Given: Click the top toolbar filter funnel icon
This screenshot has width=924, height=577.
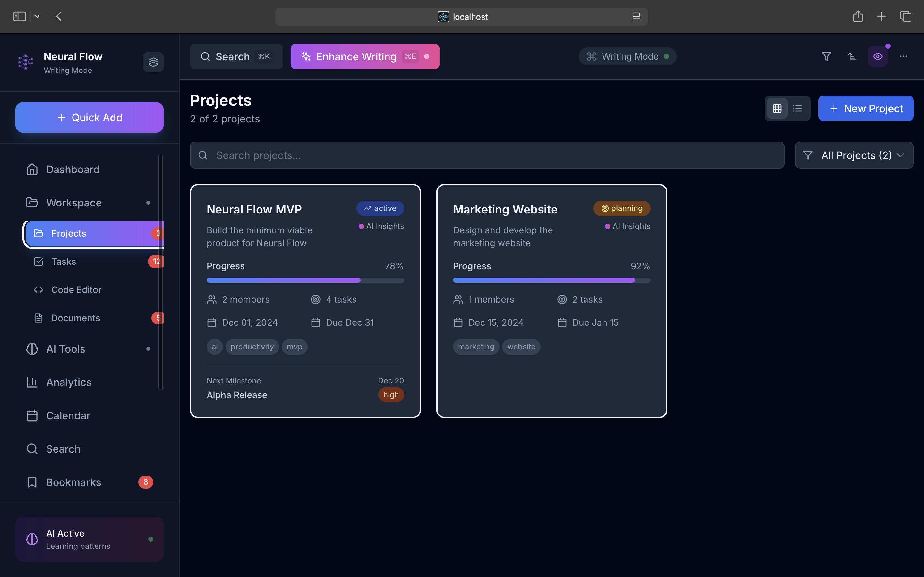Looking at the screenshot, I should [826, 56].
